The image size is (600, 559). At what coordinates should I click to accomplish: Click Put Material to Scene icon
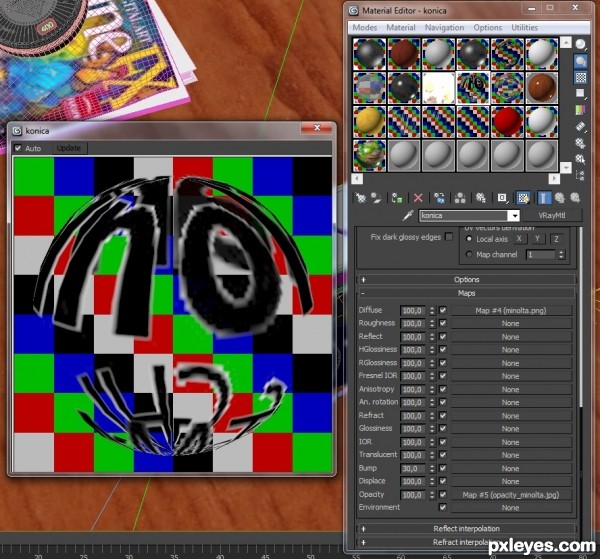[x=377, y=198]
